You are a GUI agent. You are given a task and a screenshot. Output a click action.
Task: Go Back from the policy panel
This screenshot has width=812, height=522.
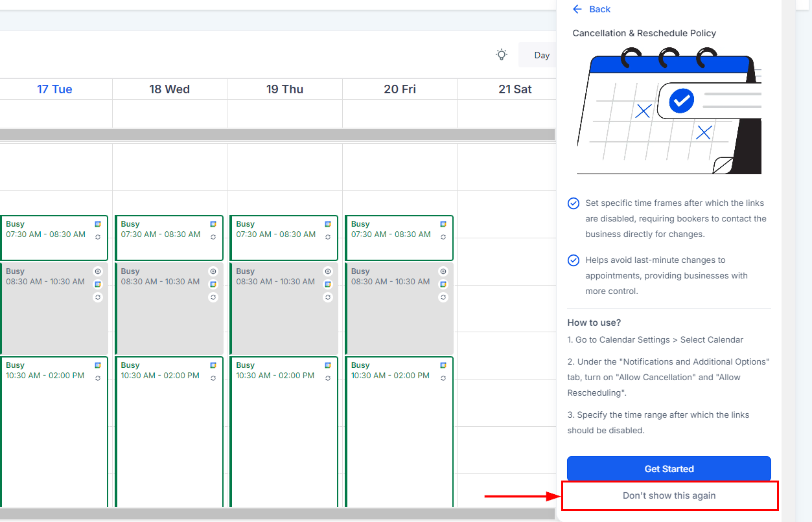(x=592, y=9)
